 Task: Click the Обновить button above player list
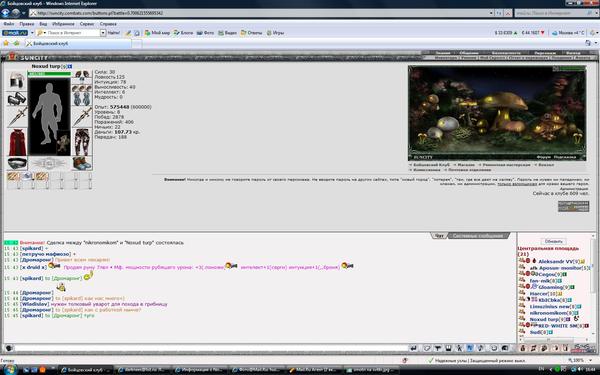pos(553,241)
